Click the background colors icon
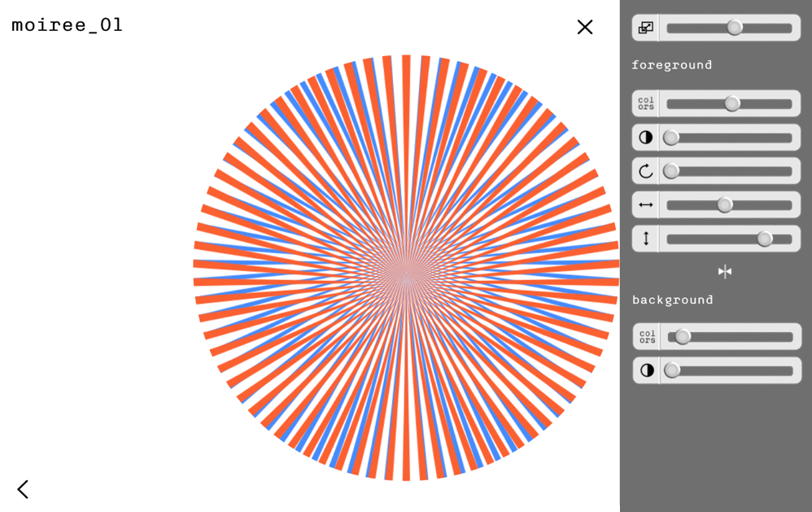 (647, 337)
